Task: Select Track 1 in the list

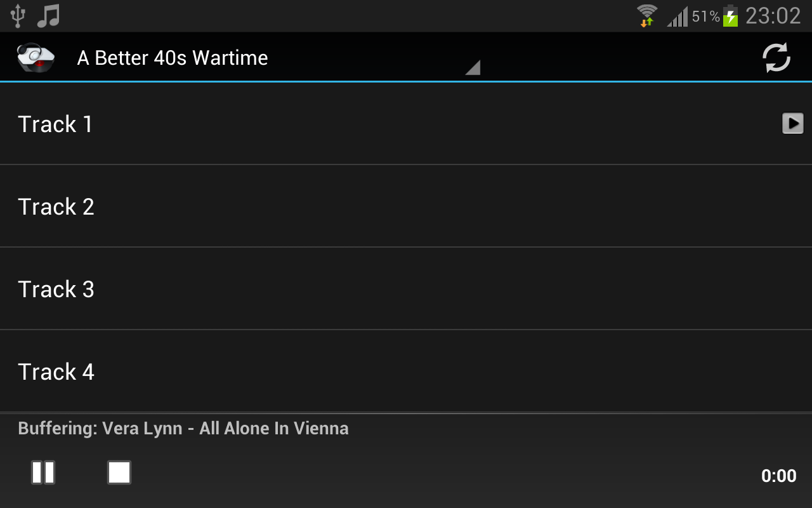Action: pyautogui.click(x=406, y=123)
